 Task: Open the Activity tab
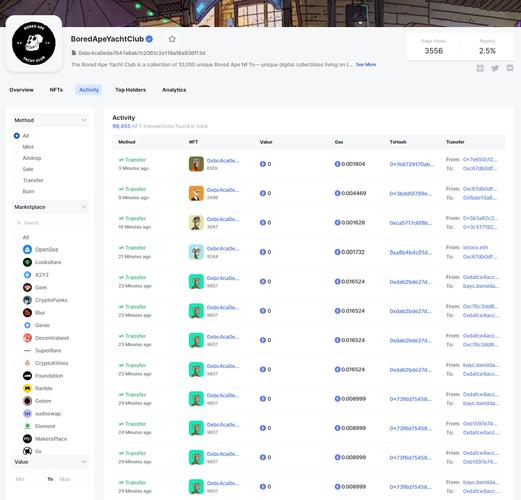[x=89, y=90]
